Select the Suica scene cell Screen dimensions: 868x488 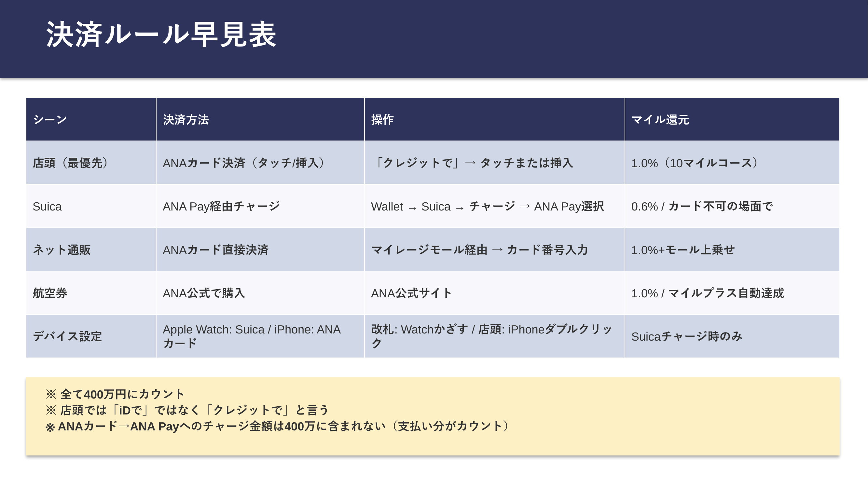47,207
